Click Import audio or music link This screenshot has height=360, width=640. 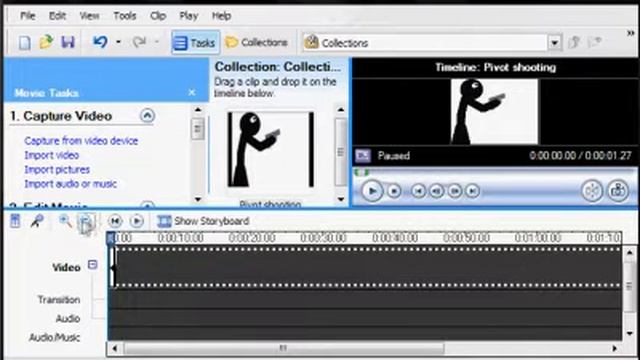71,184
